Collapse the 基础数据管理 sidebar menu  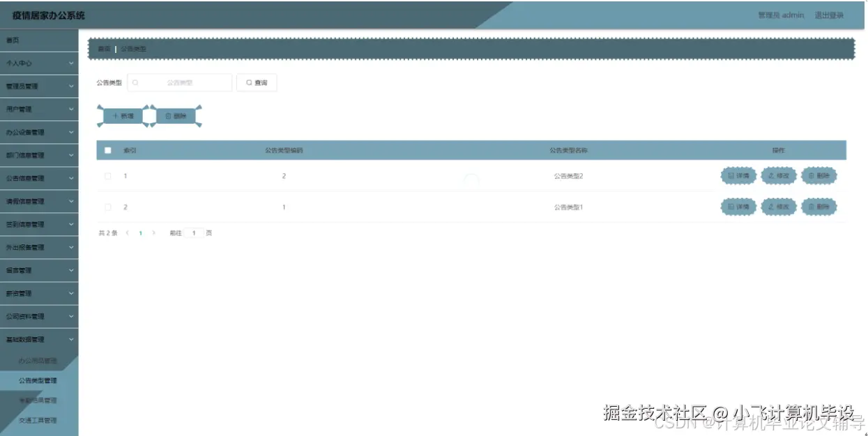pyautogui.click(x=39, y=339)
